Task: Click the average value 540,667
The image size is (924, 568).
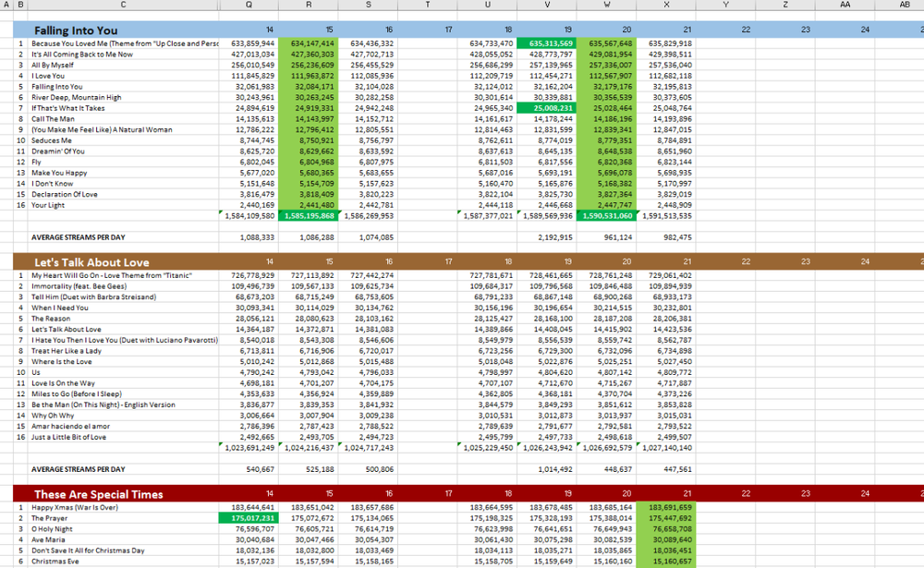Action: click(249, 469)
